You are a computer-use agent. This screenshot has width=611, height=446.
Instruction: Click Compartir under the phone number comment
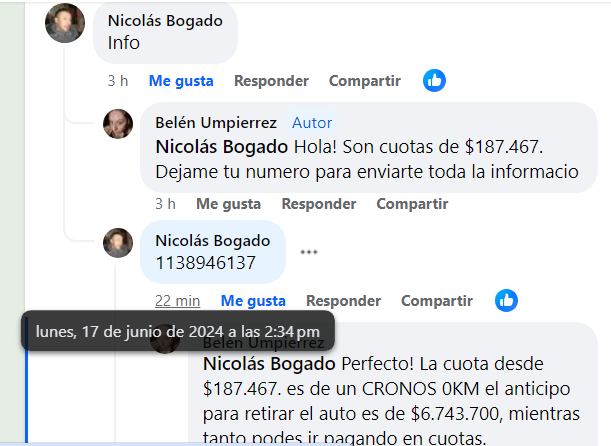click(437, 301)
